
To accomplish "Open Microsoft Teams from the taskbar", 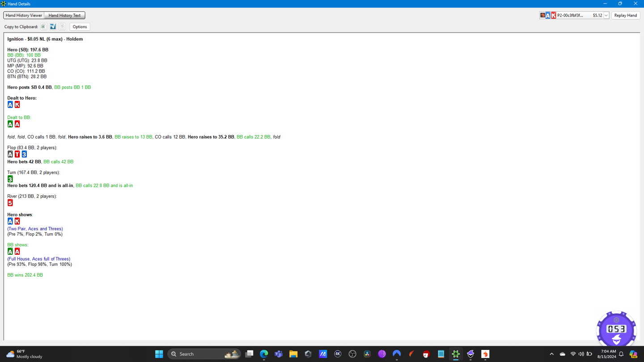I will (279, 354).
